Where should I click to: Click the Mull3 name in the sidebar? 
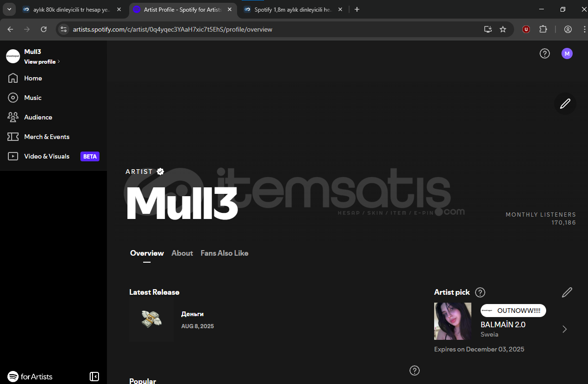pyautogui.click(x=33, y=52)
